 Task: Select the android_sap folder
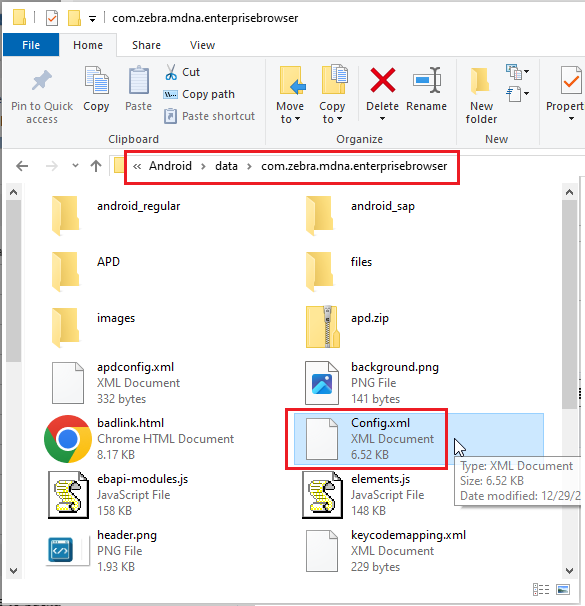[x=360, y=214]
